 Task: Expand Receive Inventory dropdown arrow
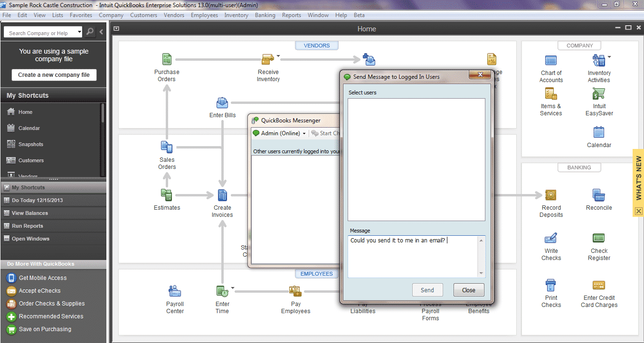coord(278,56)
